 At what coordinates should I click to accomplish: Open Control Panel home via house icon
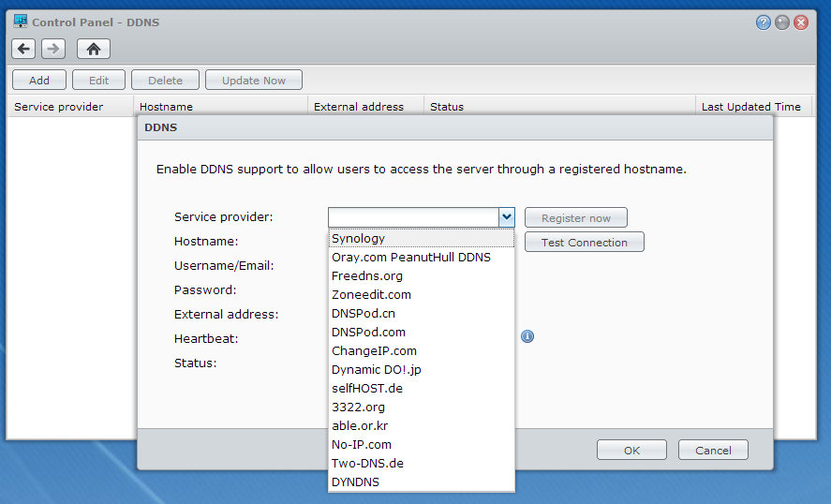[x=94, y=49]
